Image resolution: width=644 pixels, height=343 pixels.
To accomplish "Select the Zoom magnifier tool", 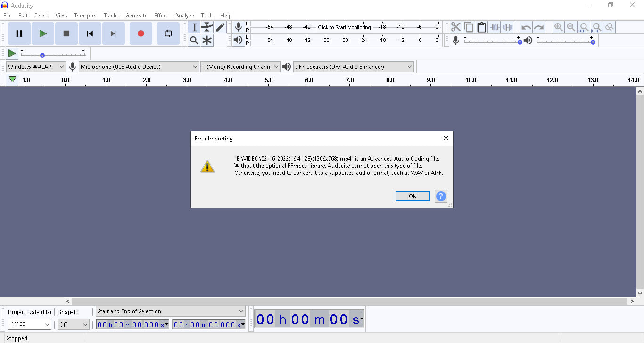I will pos(194,41).
